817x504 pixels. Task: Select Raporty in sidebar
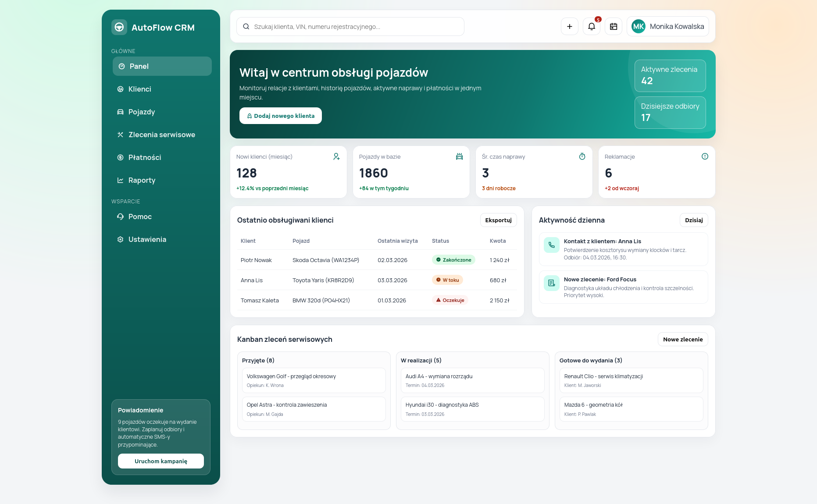point(161,180)
